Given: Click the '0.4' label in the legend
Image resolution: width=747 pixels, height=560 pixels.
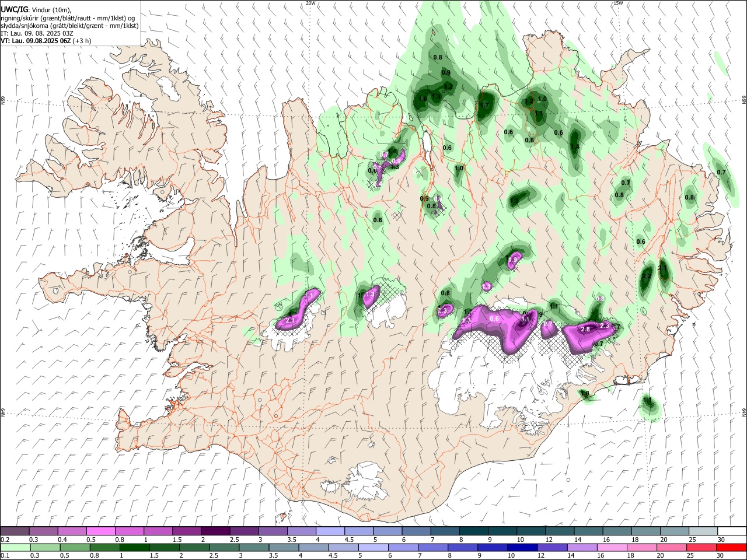Looking at the screenshot, I should pyautogui.click(x=62, y=540).
